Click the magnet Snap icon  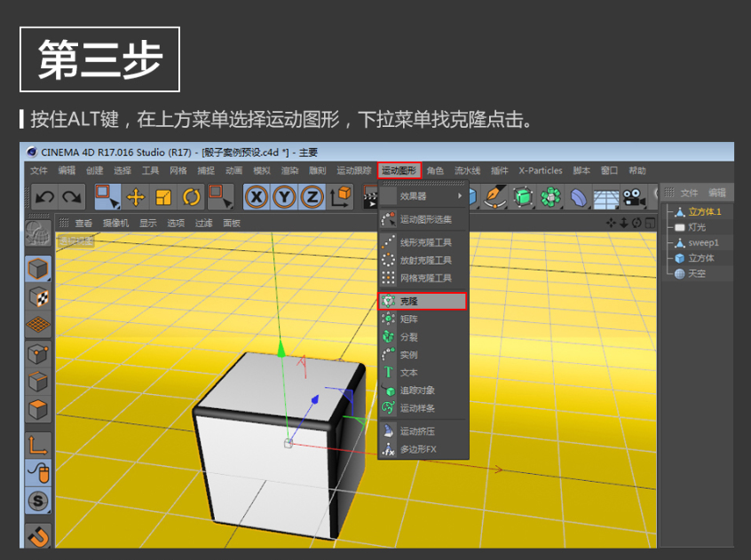[37, 535]
